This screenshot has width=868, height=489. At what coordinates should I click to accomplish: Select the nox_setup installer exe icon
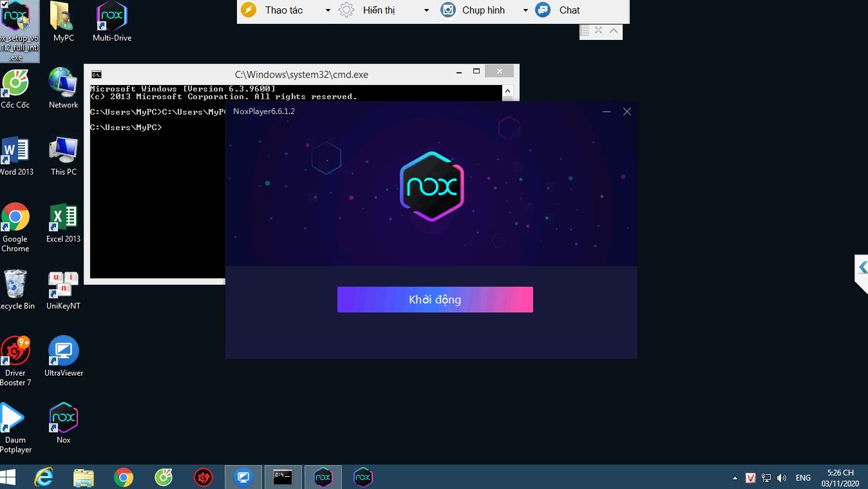coord(16,31)
